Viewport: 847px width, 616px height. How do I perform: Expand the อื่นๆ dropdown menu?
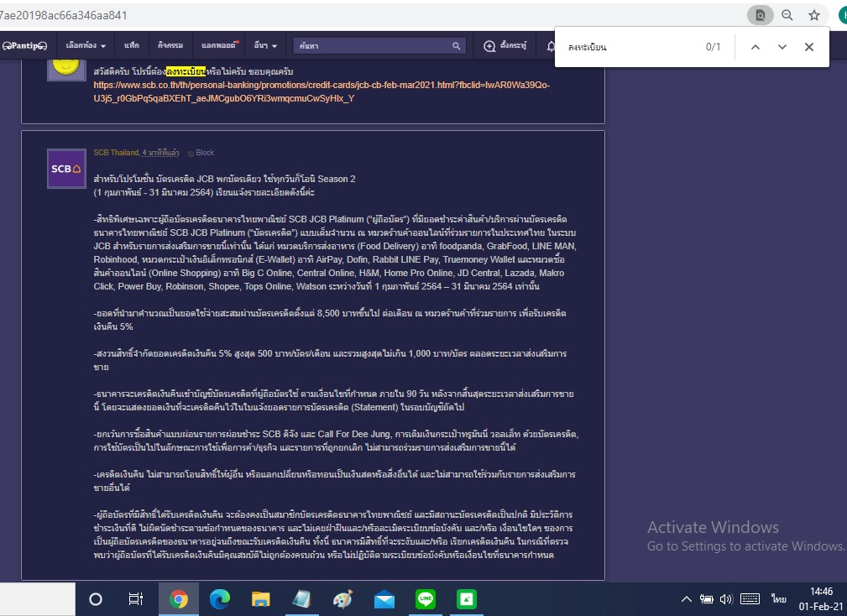click(265, 46)
